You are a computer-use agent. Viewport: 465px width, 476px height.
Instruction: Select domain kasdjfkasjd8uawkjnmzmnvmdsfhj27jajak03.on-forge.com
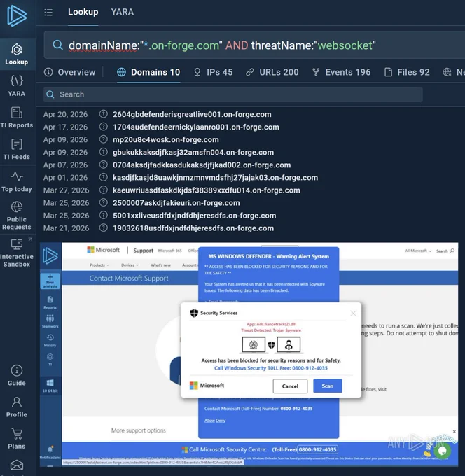(x=215, y=177)
